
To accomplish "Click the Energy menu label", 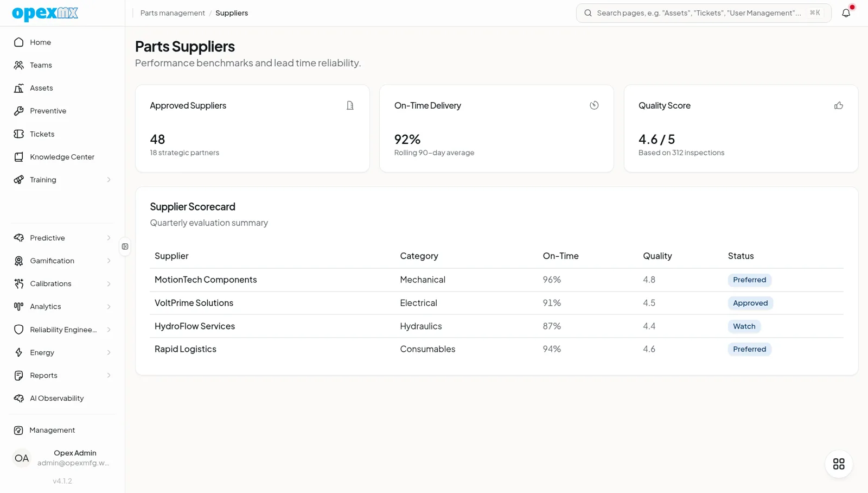I will pos(42,352).
